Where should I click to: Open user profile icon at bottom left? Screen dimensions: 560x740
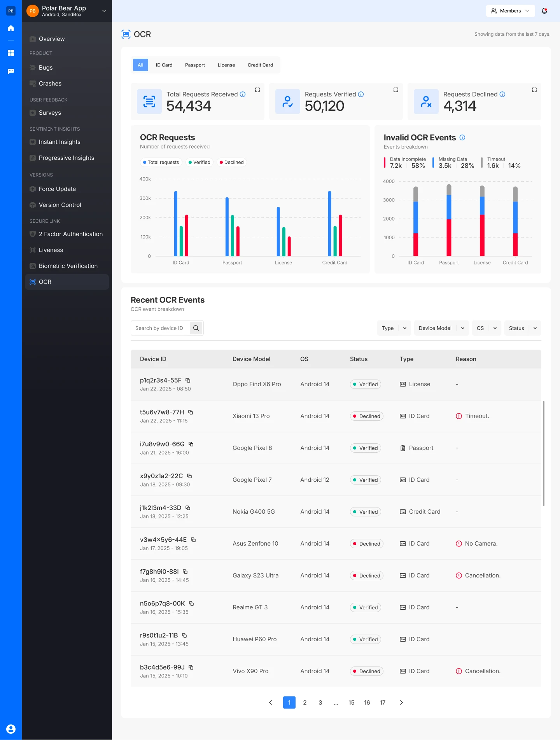pos(11,729)
